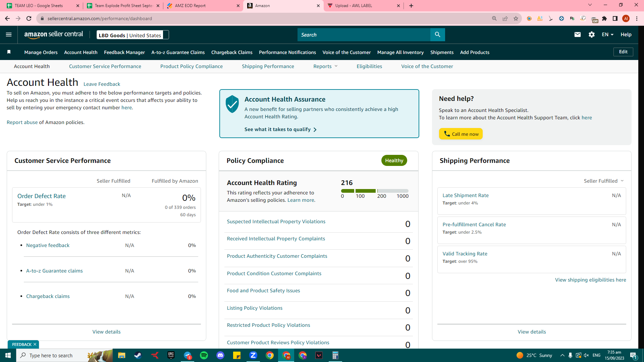
Task: Open Zoom from the taskbar
Action: point(253,355)
